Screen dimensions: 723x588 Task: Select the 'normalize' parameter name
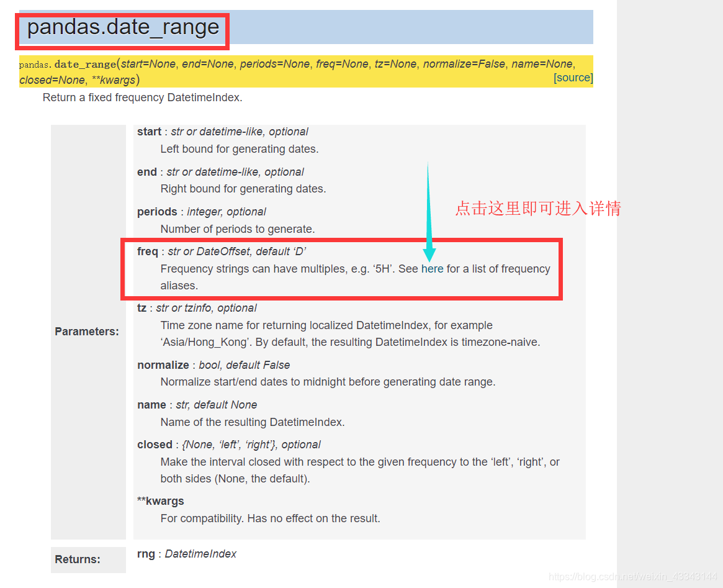coord(163,365)
